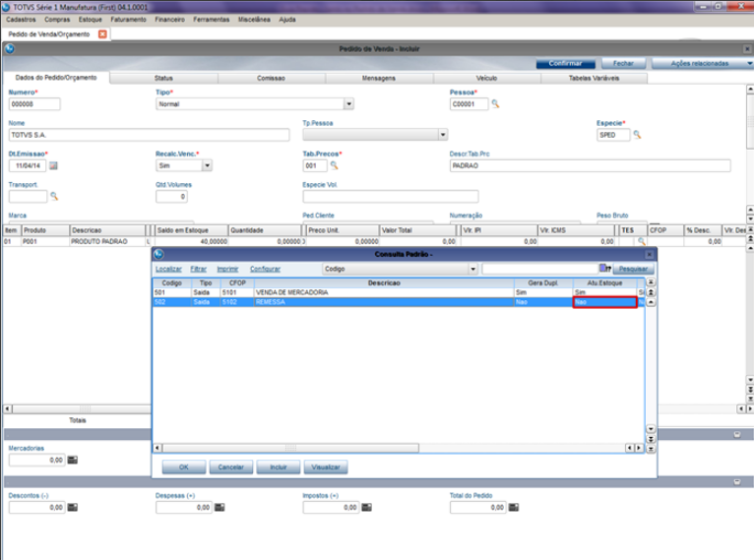754x560 pixels.
Task: Click the Descricao column header in dialog
Action: pyautogui.click(x=384, y=283)
